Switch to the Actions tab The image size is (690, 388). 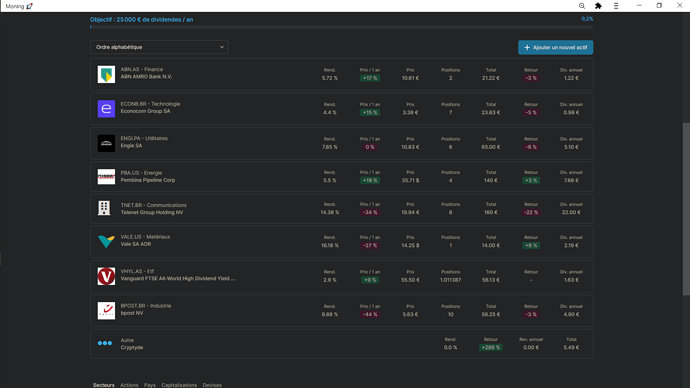(129, 385)
